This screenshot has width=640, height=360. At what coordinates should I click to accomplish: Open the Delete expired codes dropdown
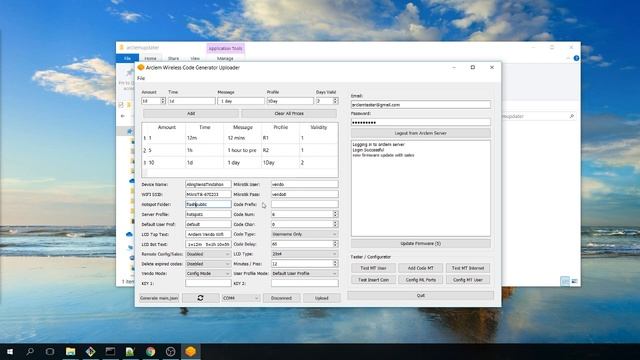(x=208, y=264)
